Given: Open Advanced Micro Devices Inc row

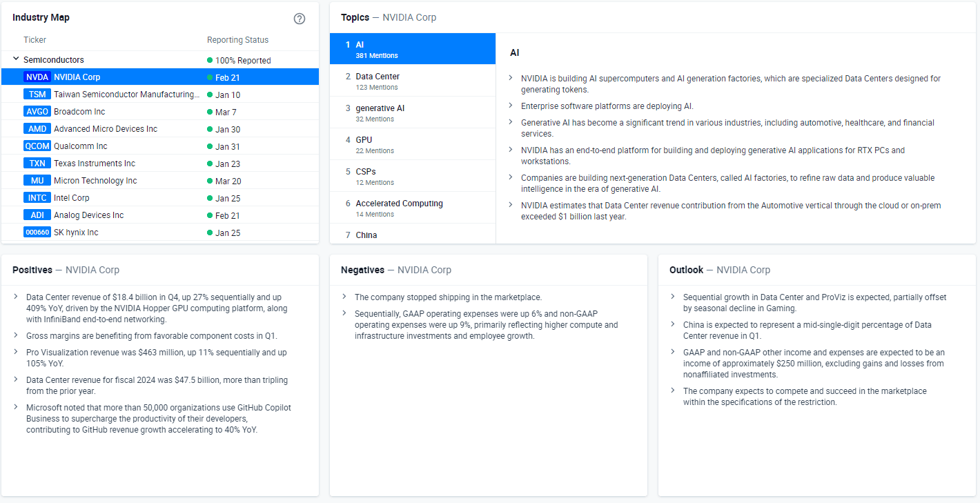Looking at the screenshot, I should (160, 129).
